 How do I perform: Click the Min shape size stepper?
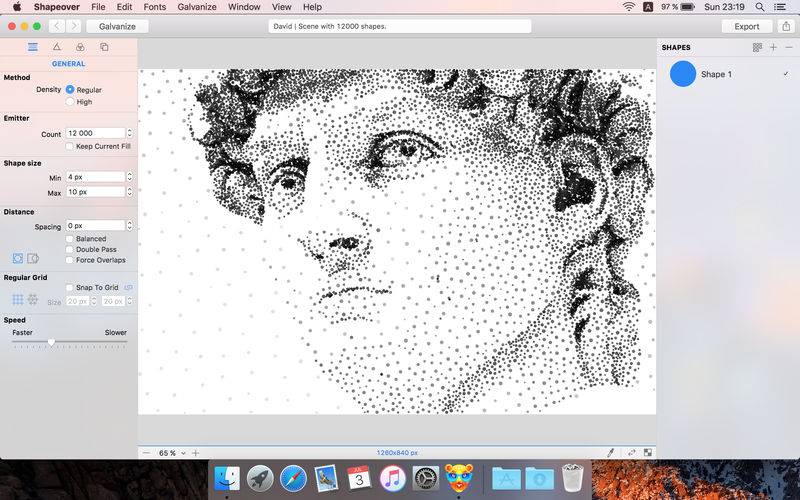point(130,177)
